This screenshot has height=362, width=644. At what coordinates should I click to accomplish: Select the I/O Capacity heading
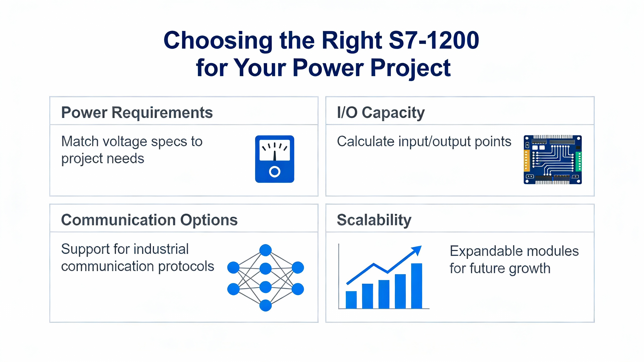381,112
